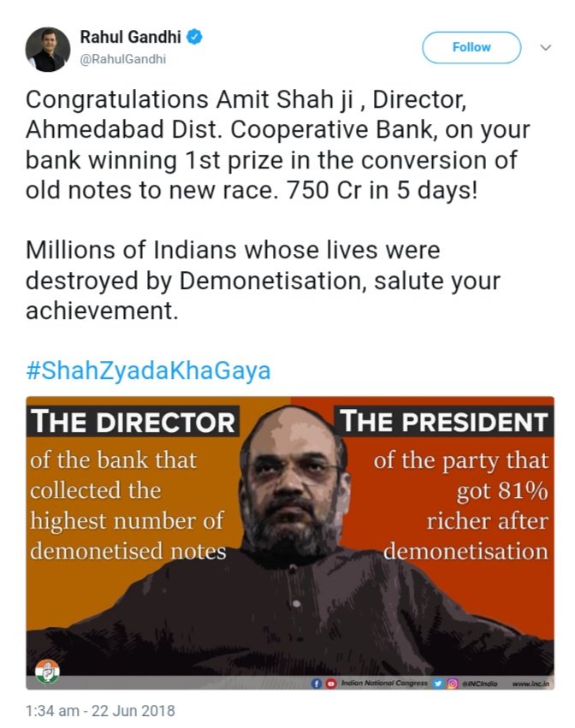Open the 1:34 am - 22 Jun 2018 timestamp
Image resolution: width=575 pixels, height=728 pixels.
[100, 711]
